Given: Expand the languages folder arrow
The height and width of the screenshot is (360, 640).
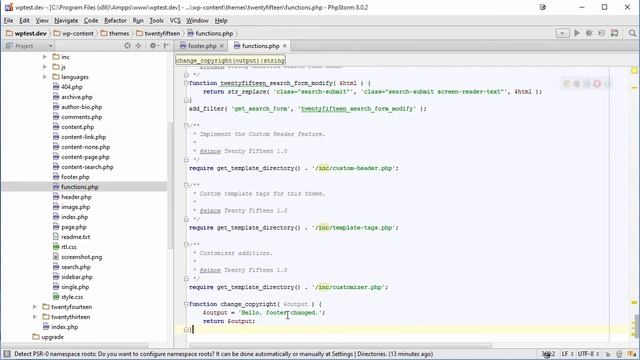Looking at the screenshot, I should pos(44,77).
